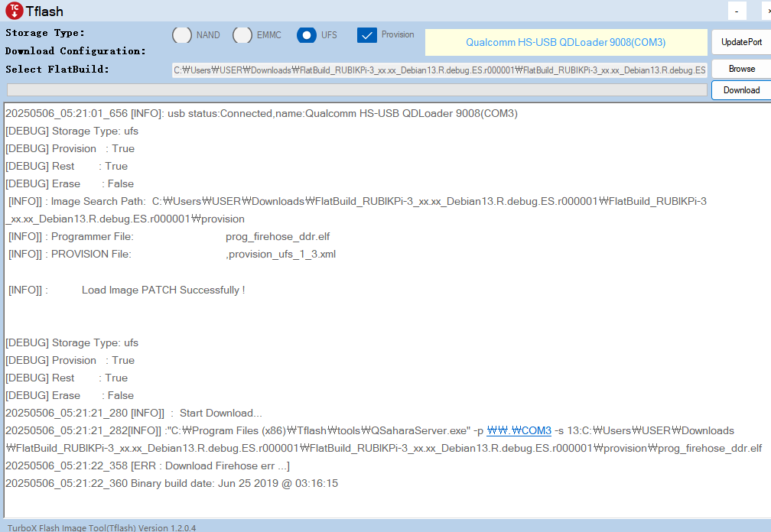Click the UpdatePort button
Viewport: 771px width, 532px height.
tap(741, 42)
